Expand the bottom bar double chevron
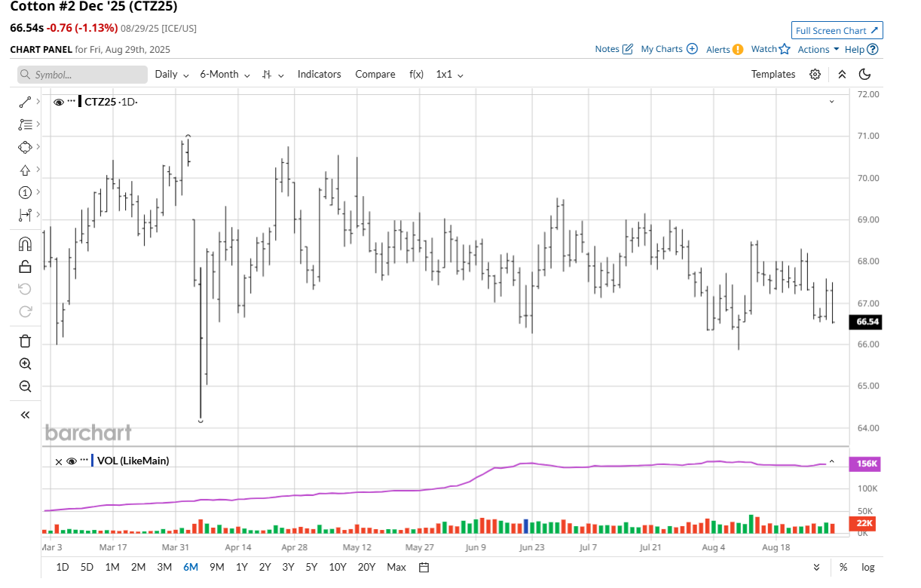Screen dimensions: 921x588 click(x=816, y=567)
